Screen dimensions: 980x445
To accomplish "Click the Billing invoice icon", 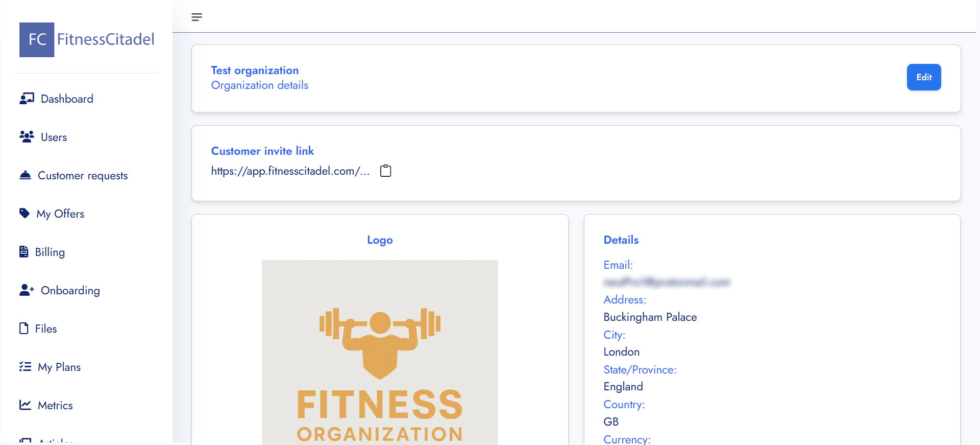I will [x=24, y=252].
